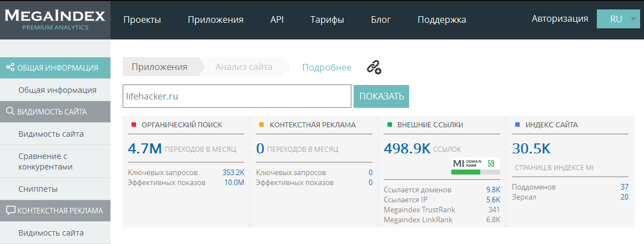This screenshot has width=644, height=244.
Task: Click green marker next to ВНЕШНИЕ ССЫЛКИ
Action: pyautogui.click(x=390, y=125)
